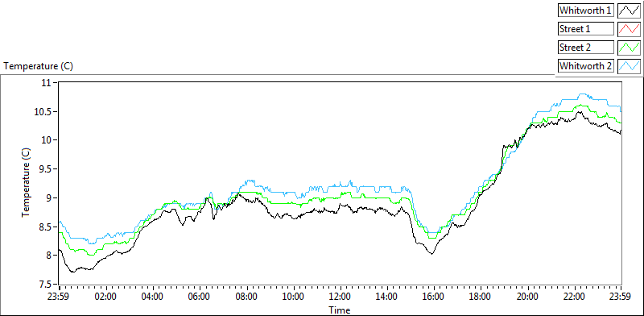The height and width of the screenshot is (316, 644).
Task: Open the Street 2 green plot icon
Action: 629,48
